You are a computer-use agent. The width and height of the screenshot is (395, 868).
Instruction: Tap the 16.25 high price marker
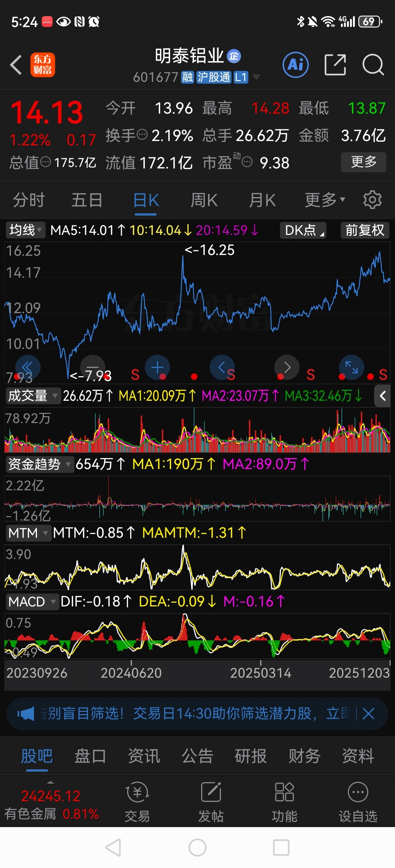click(x=209, y=250)
